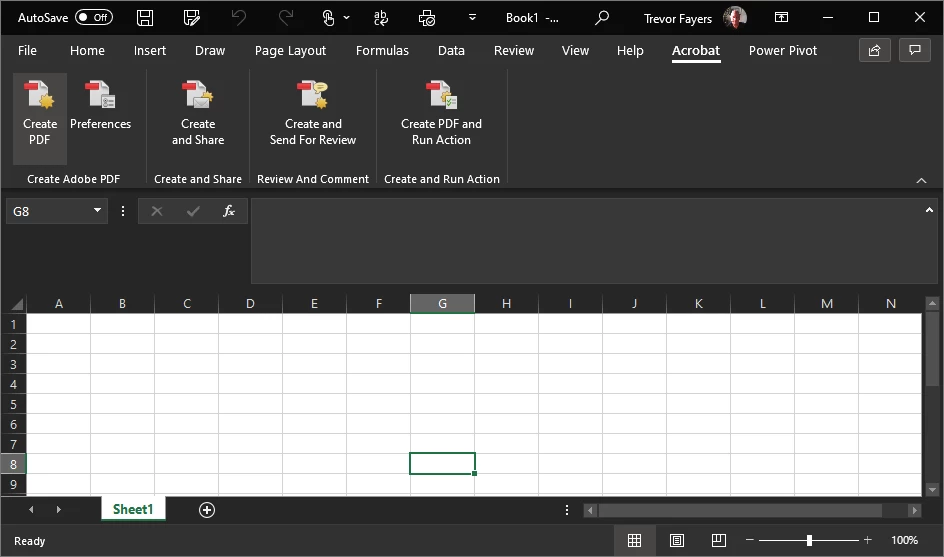
Task: Click Select All corner triangle
Action: pos(17,303)
